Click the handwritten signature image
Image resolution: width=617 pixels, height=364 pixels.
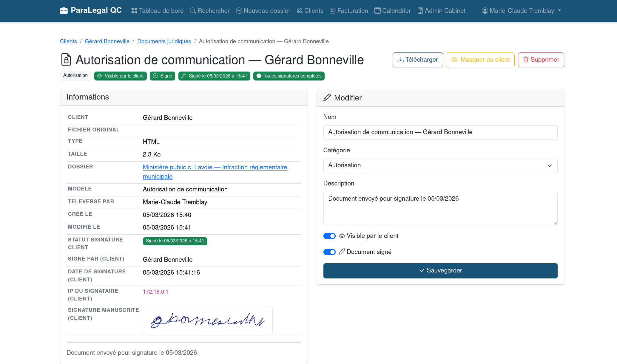tap(208, 320)
